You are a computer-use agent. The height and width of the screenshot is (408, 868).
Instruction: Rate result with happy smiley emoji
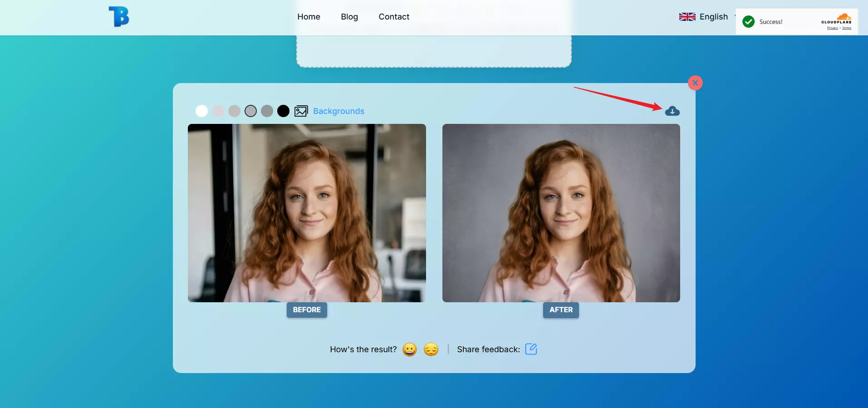(x=409, y=349)
